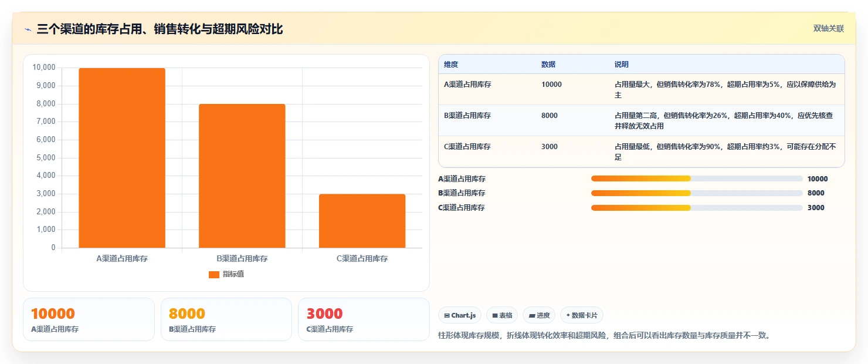Click the 10000 value in table
868x364 pixels.
pos(551,85)
